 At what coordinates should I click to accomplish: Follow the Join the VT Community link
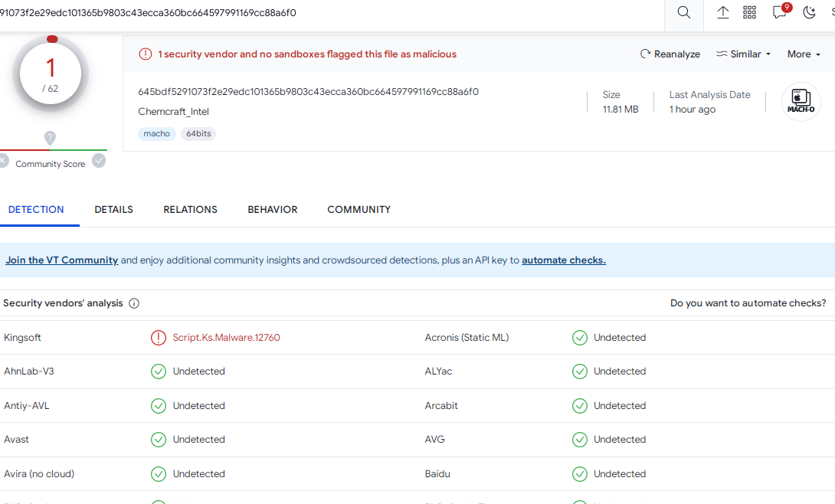click(62, 260)
